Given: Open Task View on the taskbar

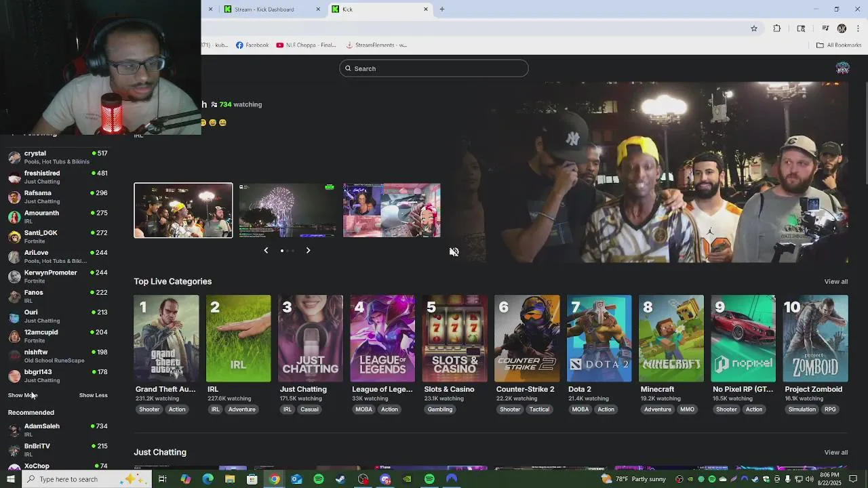Looking at the screenshot, I should [x=163, y=479].
